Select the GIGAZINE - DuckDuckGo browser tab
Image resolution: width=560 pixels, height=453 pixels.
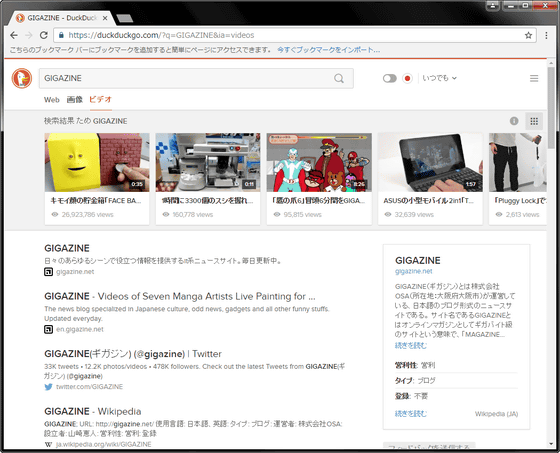[x=61, y=18]
